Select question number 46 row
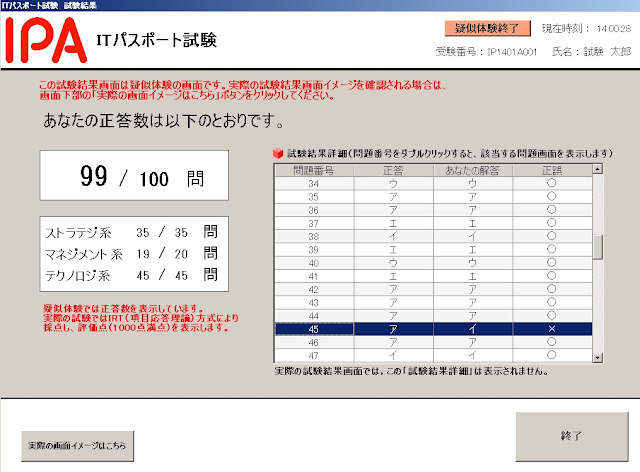This screenshot has width=640, height=472. coord(433,342)
